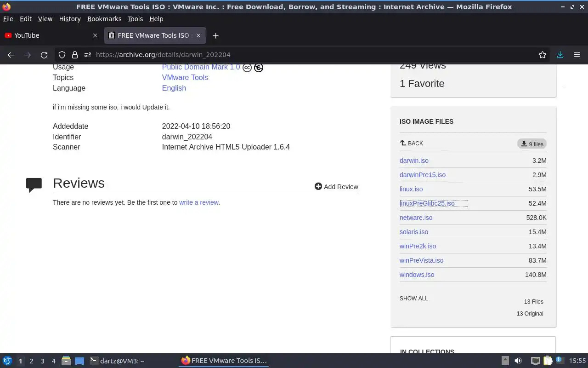
Task: Open the tracking protection shield icon
Action: click(x=62, y=55)
